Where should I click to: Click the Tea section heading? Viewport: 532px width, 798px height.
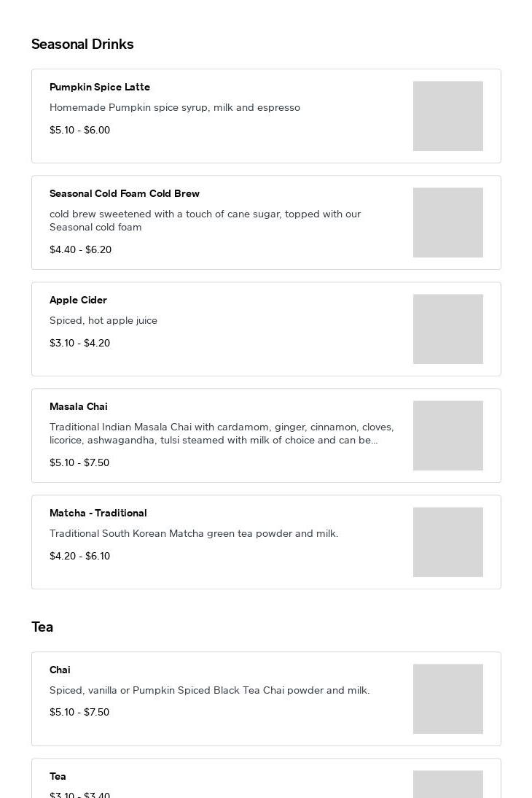[x=42, y=627]
